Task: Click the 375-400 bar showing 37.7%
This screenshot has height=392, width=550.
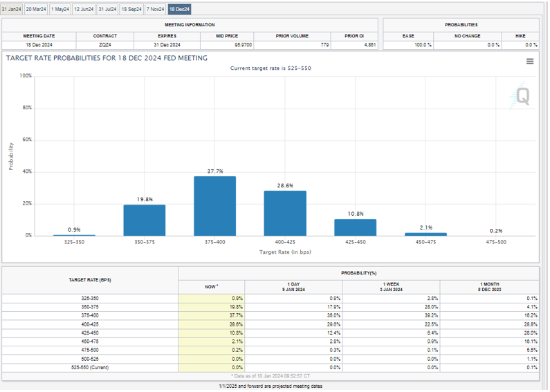Action: tap(214, 206)
